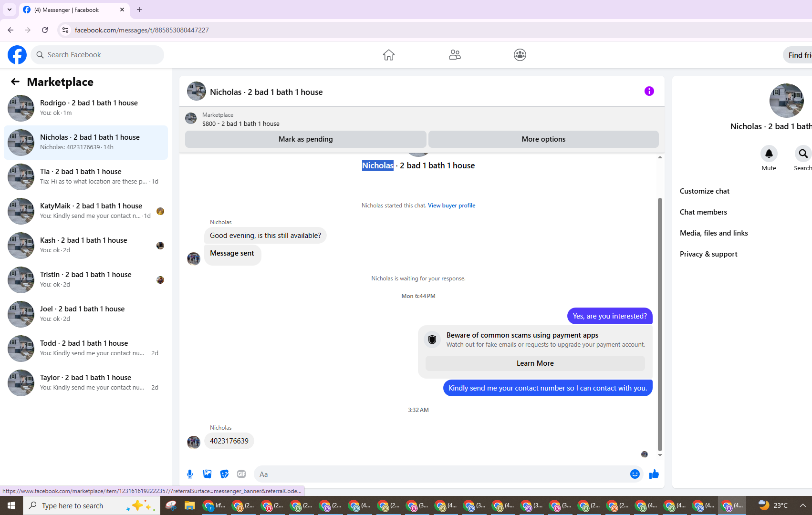Image resolution: width=812 pixels, height=515 pixels.
Task: Open the Facebook Home icon
Action: pyautogui.click(x=389, y=55)
